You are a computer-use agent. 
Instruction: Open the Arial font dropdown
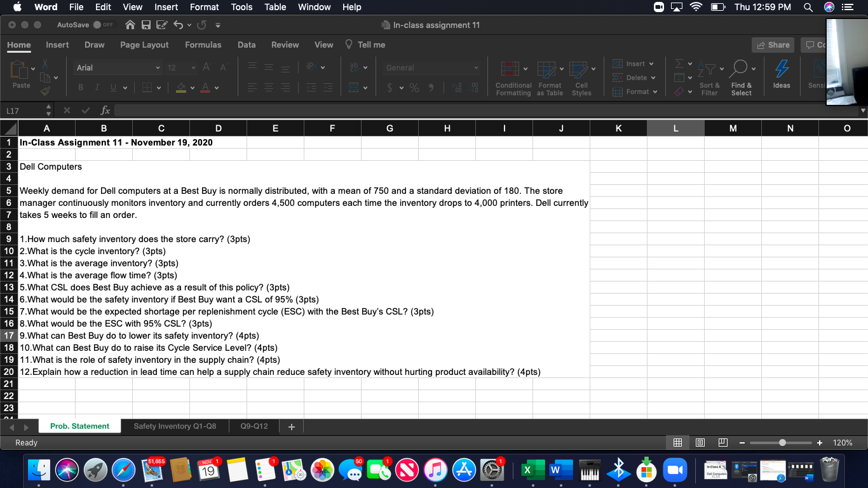157,67
